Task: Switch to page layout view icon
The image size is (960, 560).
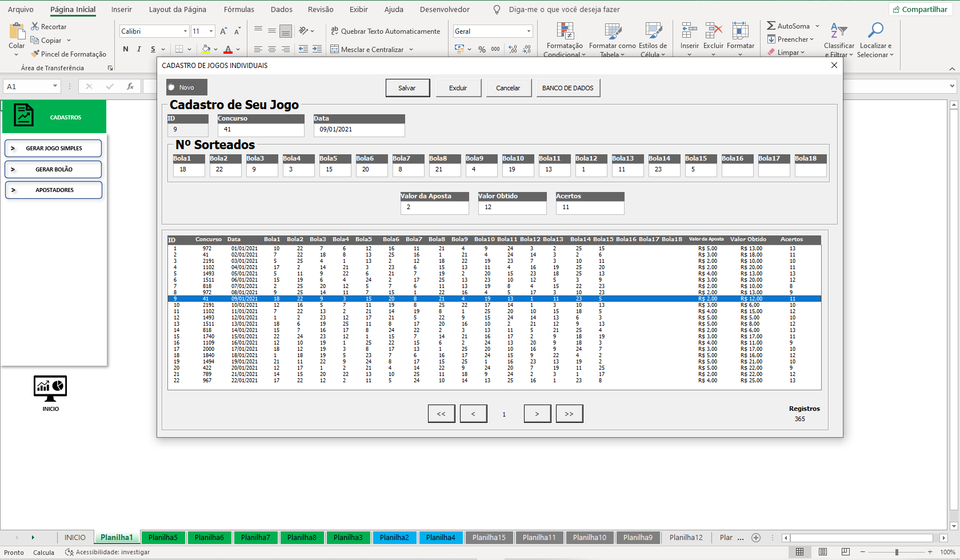Action: 823,552
